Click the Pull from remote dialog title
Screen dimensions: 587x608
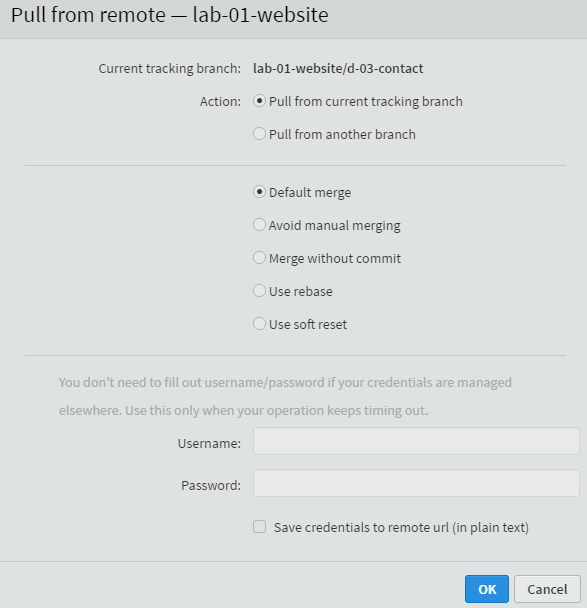(x=169, y=15)
